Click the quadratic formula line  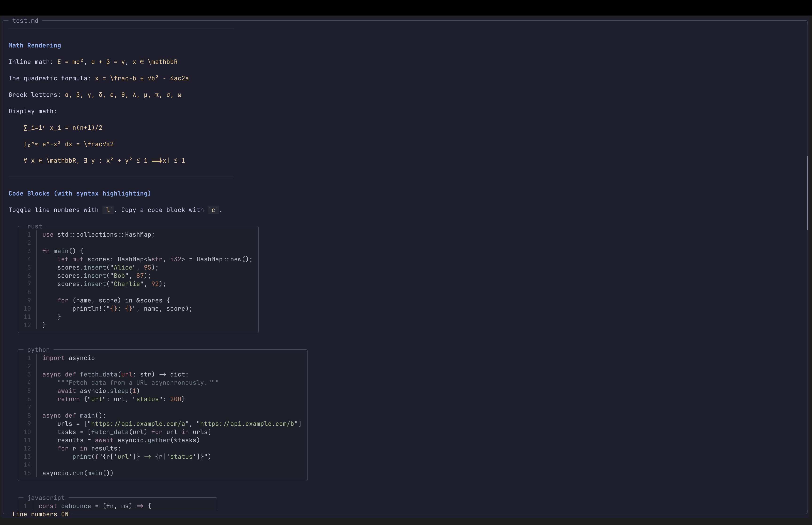[x=98, y=78]
